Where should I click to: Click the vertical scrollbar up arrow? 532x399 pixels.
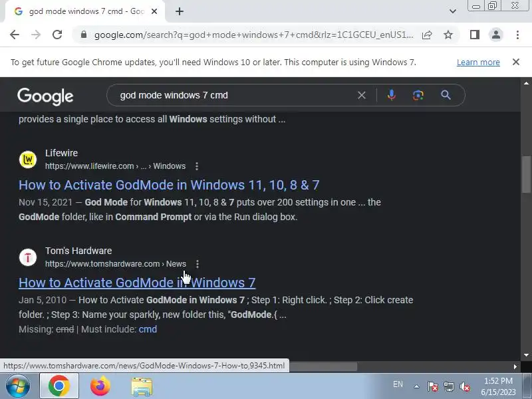[526, 83]
